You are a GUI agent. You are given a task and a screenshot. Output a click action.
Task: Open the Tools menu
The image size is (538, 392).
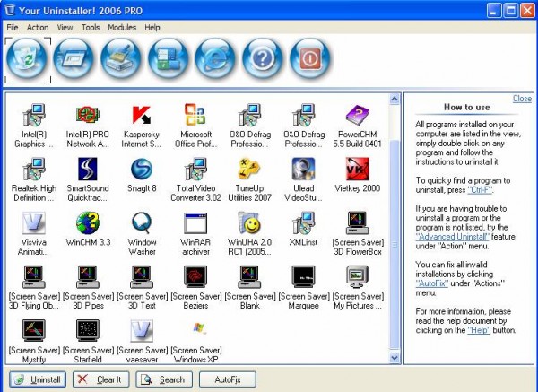point(91,28)
